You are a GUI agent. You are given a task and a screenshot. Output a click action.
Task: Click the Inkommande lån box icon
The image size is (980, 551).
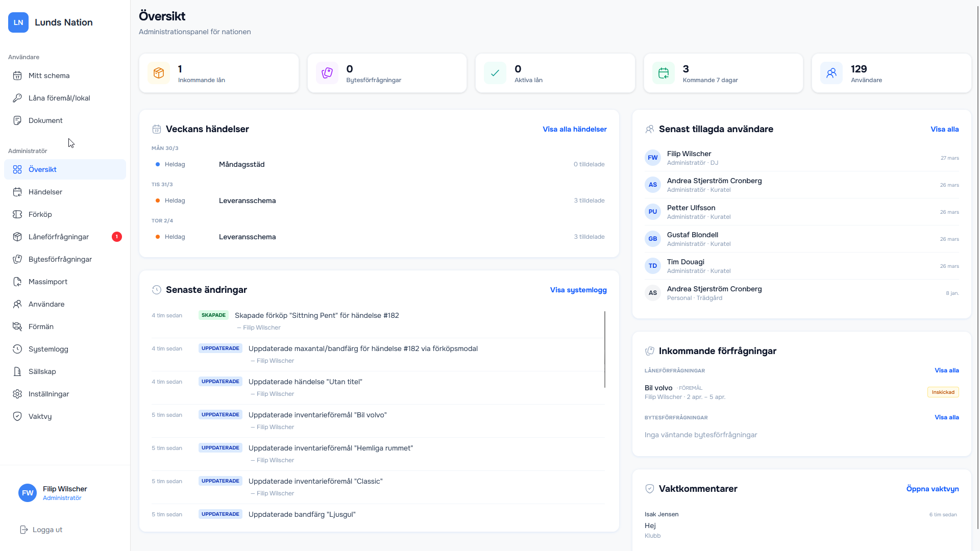click(159, 73)
